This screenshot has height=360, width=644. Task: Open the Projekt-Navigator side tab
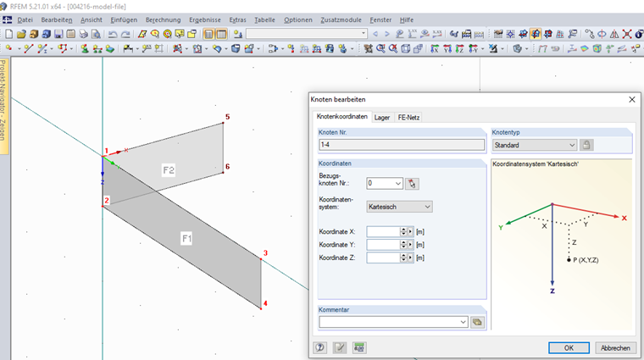coord(3,107)
